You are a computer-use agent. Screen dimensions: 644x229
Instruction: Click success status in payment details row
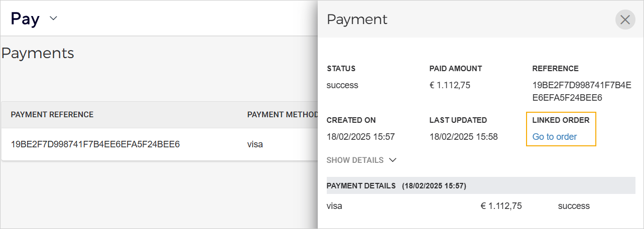coord(574,206)
